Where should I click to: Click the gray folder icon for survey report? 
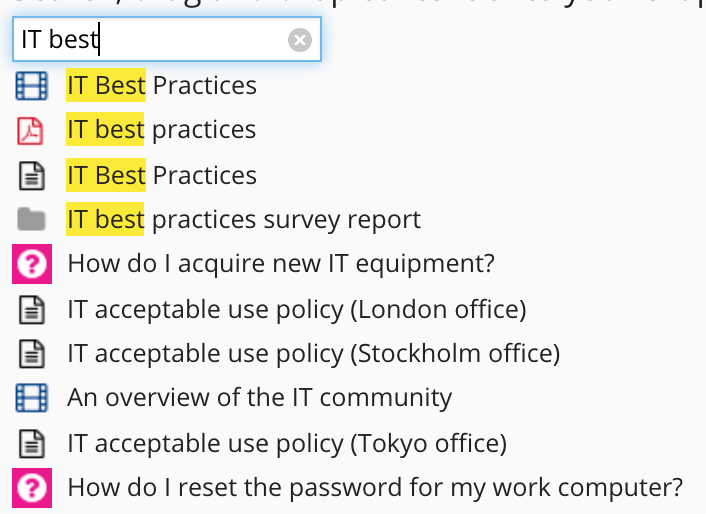tap(32, 219)
